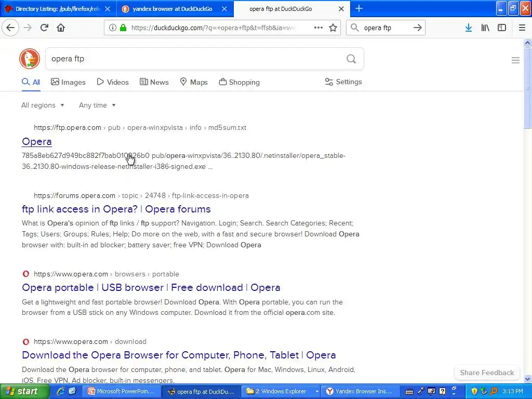Open the help question-mark tray icon
Screen dimensions: 532x399
tap(443, 391)
